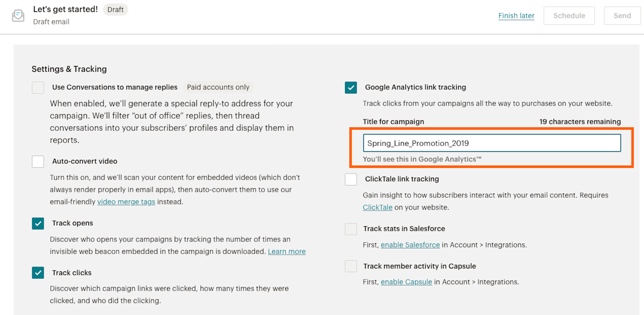Uncheck the Track opens checkbox
This screenshot has height=315, width=644.
38,223
